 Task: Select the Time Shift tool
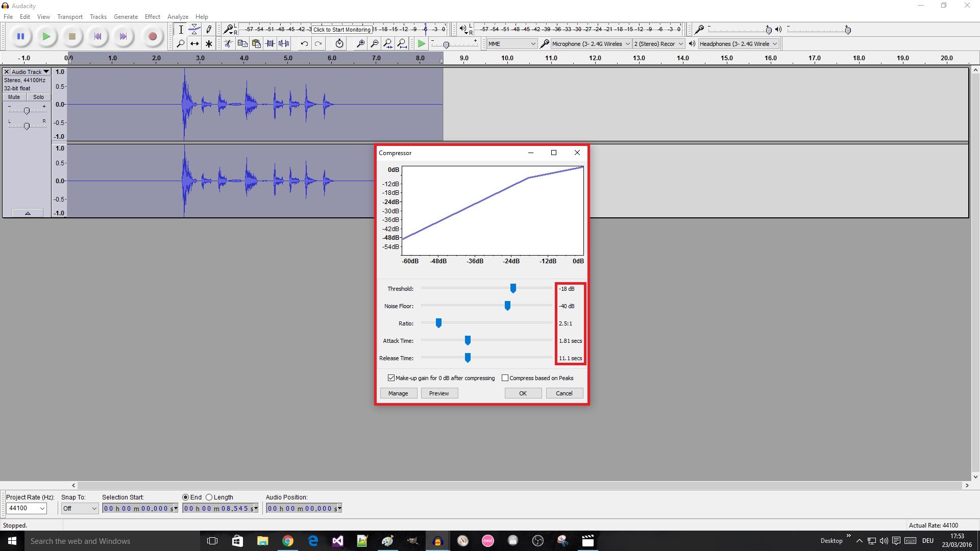tap(194, 44)
